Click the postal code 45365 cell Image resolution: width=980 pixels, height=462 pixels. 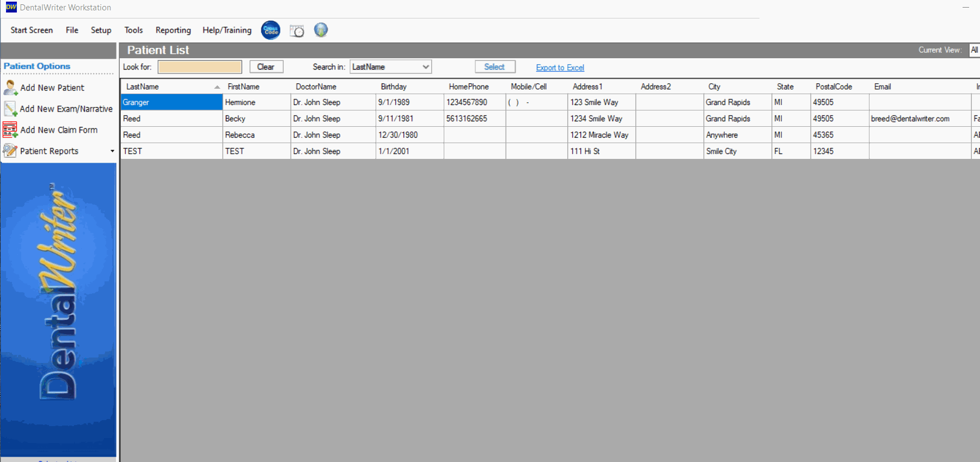tap(840, 135)
